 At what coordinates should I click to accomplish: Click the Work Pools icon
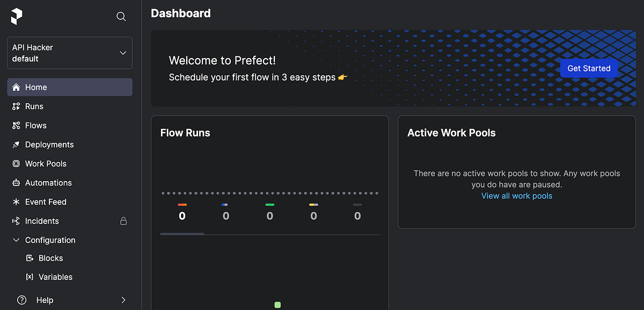click(16, 163)
